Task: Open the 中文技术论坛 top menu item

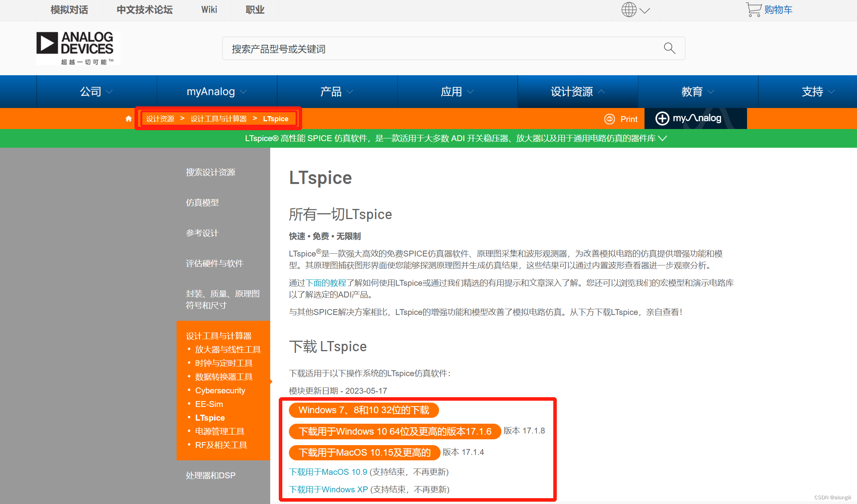Action: click(x=144, y=10)
